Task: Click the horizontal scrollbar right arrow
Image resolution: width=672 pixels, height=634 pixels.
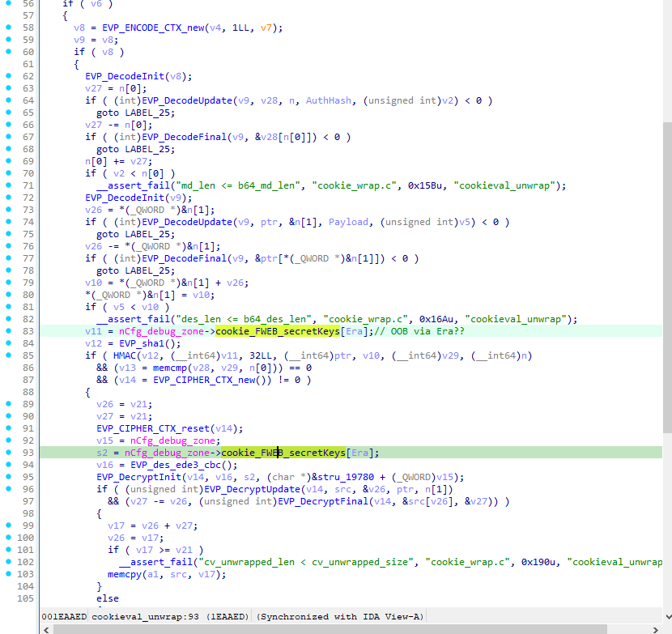Action: tap(656, 629)
